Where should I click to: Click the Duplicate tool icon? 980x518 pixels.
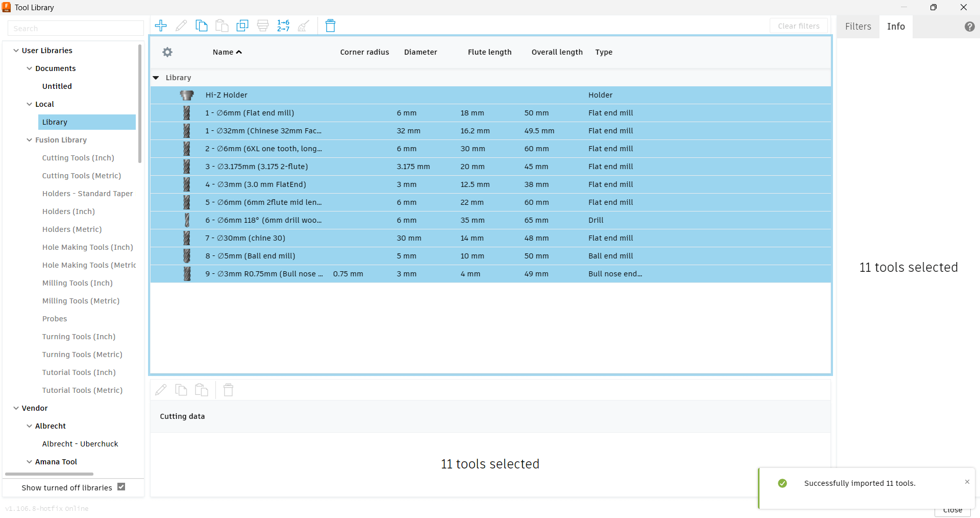(242, 26)
